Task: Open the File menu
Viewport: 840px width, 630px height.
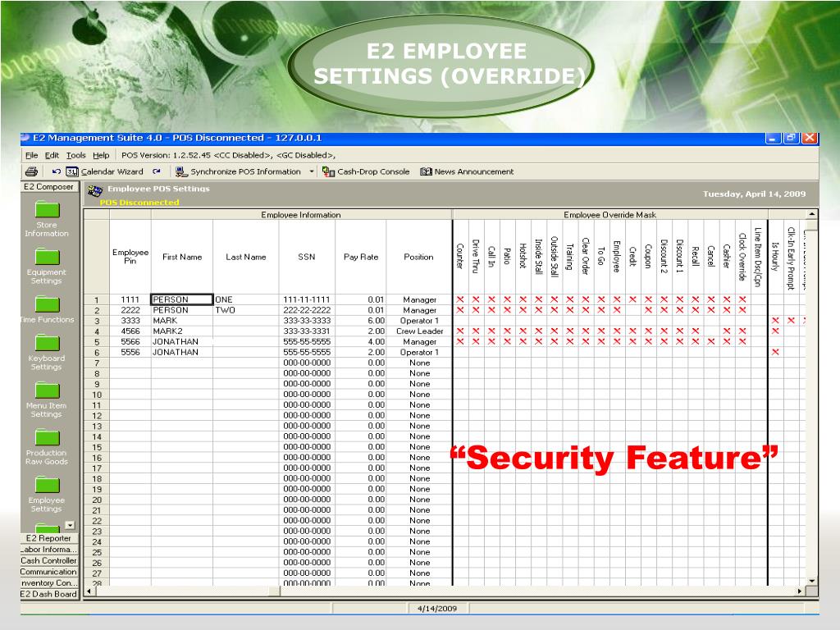Action: click(32, 155)
